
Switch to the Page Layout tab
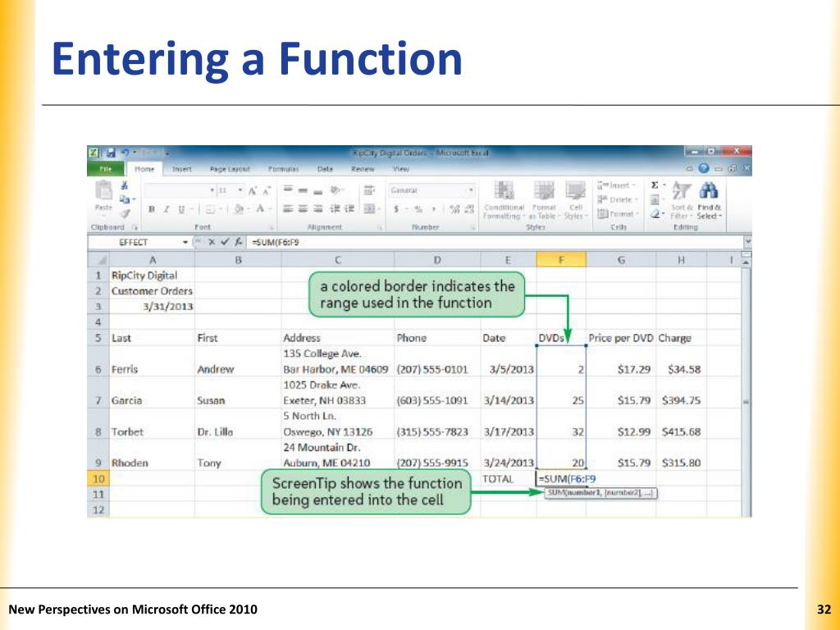coord(230,169)
